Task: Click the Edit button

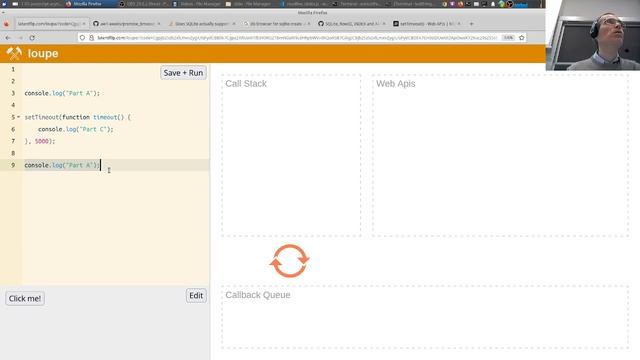Action: coord(196,296)
